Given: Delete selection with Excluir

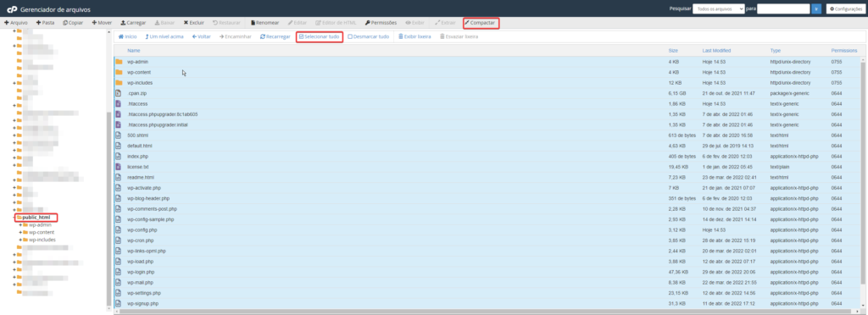Looking at the screenshot, I should [x=194, y=23].
